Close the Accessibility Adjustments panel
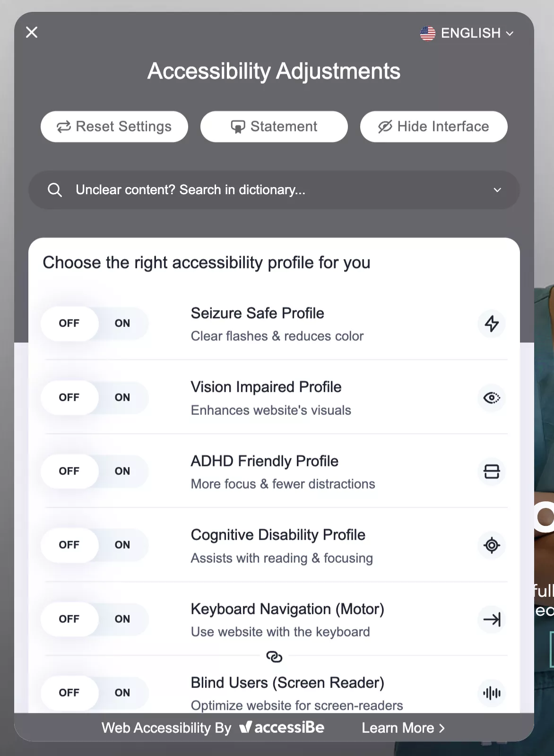554x756 pixels. pyautogui.click(x=32, y=33)
